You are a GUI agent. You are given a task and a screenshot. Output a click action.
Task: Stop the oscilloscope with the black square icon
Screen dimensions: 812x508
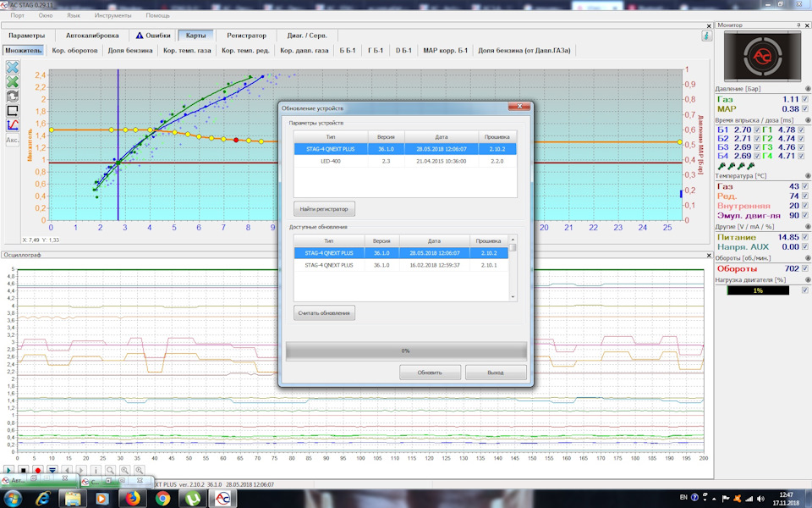pos(23,470)
